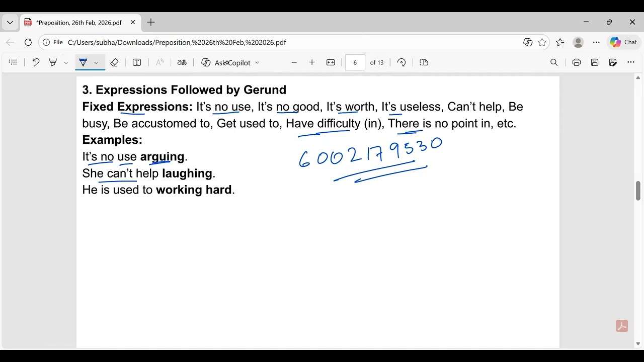
Task: Click Save as icon with pencil
Action: [613, 62]
